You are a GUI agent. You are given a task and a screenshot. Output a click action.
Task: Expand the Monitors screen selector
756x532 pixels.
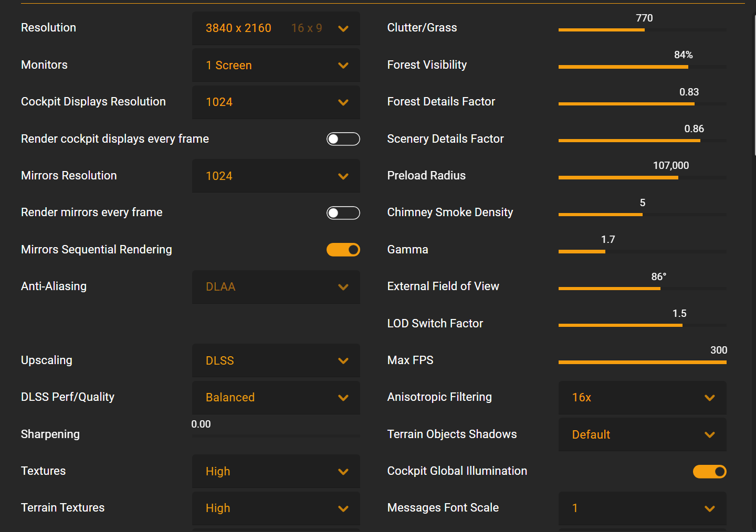(x=276, y=65)
